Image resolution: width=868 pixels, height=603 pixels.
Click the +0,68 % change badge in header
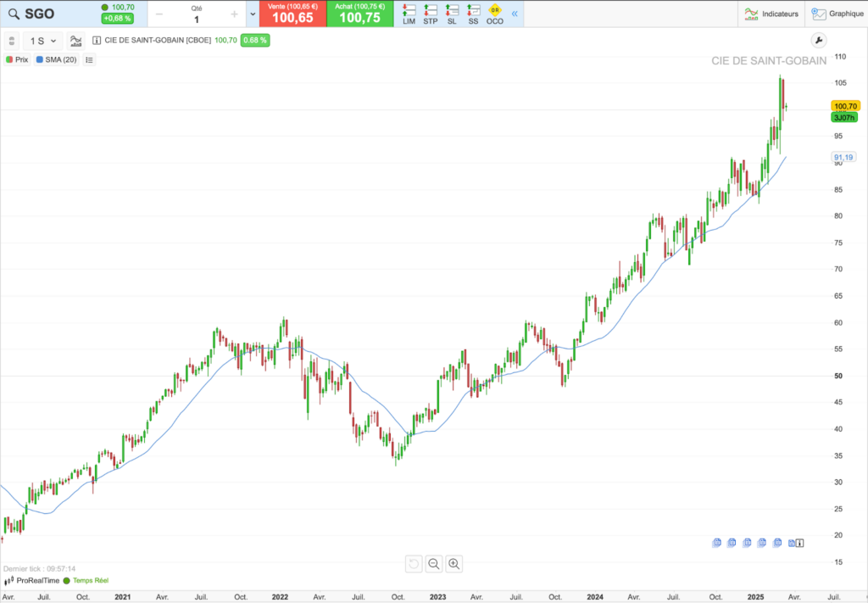coord(117,19)
